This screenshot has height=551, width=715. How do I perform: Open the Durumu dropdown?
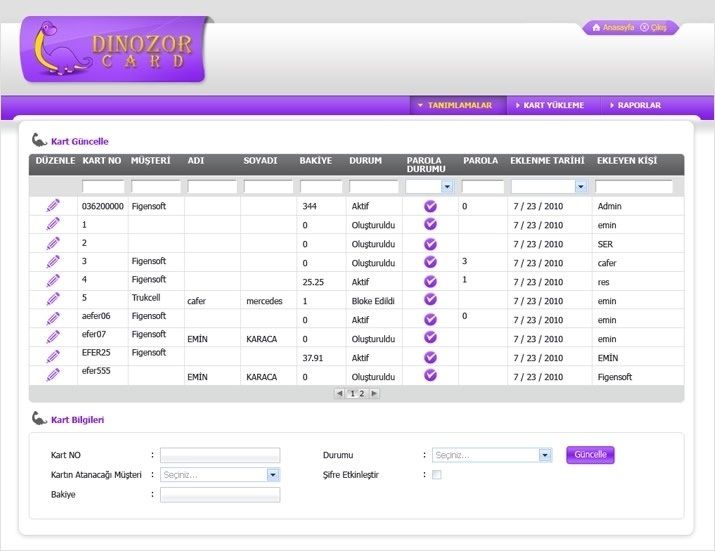coord(545,455)
